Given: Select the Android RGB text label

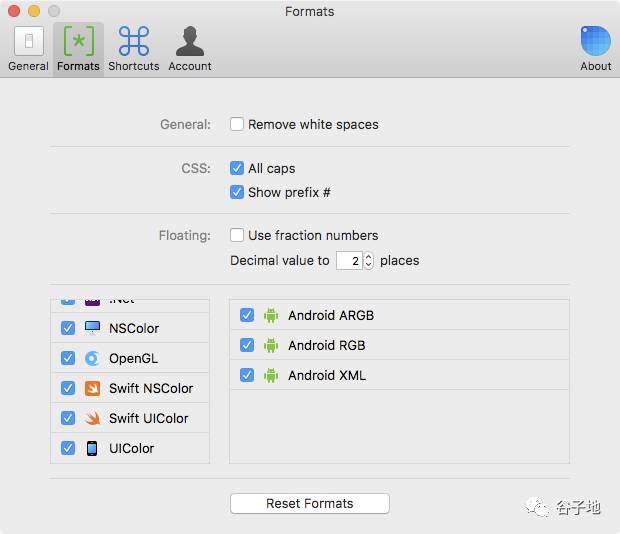Looking at the screenshot, I should 327,345.
